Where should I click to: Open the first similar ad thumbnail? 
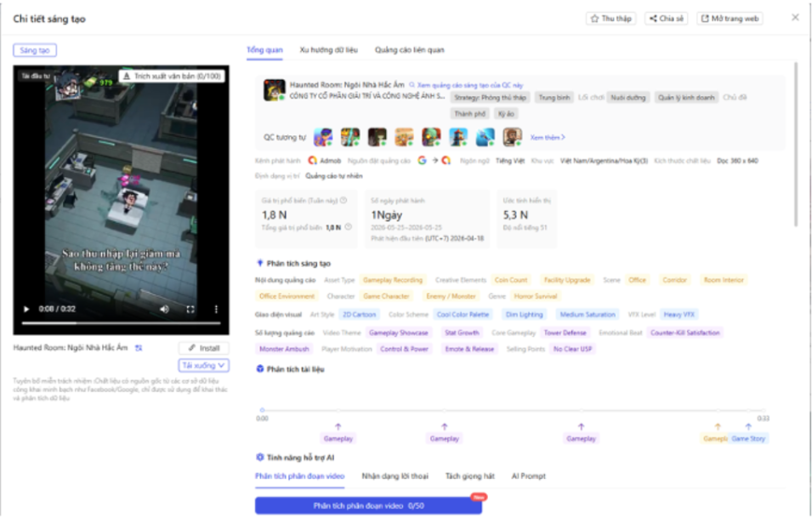click(323, 137)
